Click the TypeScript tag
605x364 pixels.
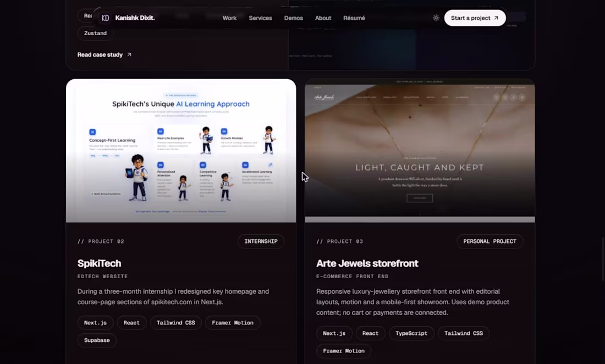pos(411,333)
